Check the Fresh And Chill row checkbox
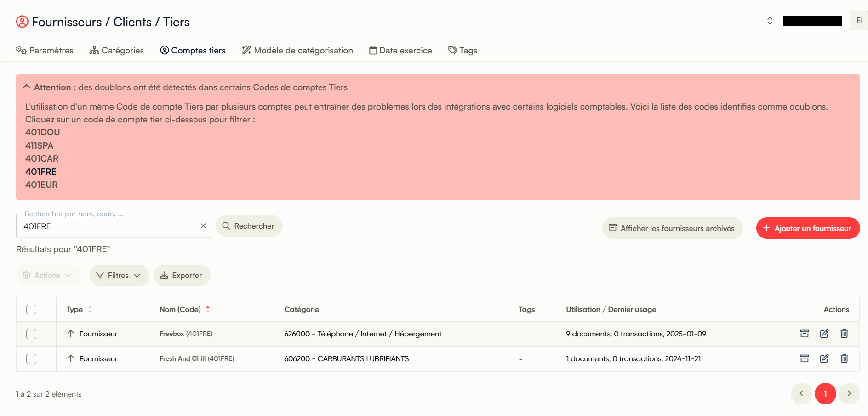 [x=31, y=359]
